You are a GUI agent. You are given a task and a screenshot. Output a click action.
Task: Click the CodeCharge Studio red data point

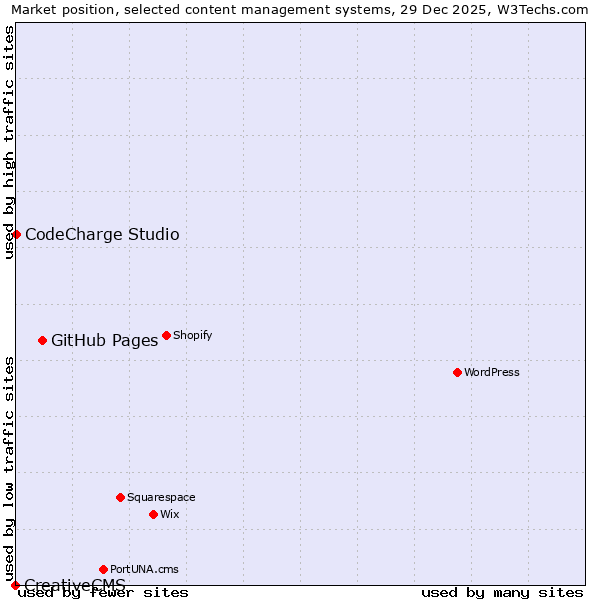click(x=16, y=234)
